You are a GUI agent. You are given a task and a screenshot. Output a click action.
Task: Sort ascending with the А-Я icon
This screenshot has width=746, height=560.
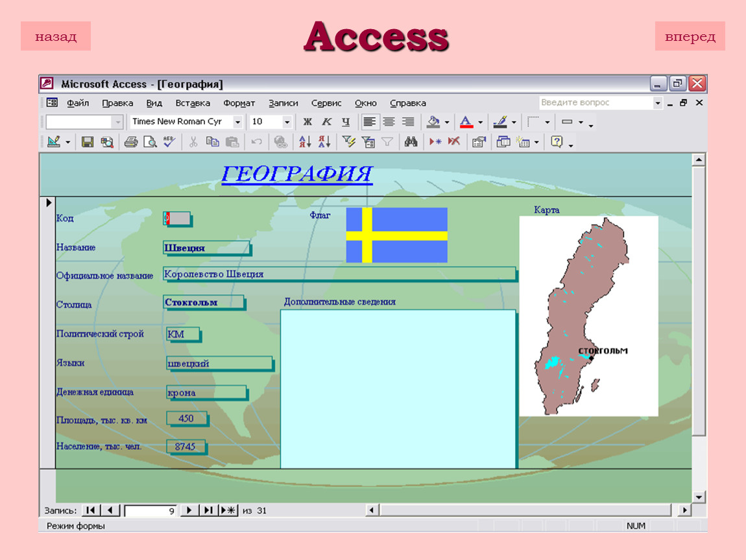pyautogui.click(x=305, y=142)
